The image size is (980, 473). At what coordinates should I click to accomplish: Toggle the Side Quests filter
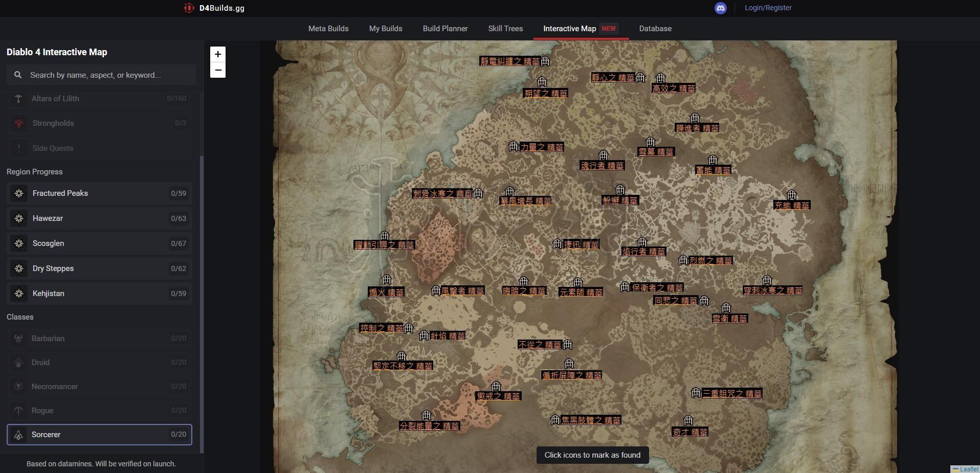[x=99, y=148]
